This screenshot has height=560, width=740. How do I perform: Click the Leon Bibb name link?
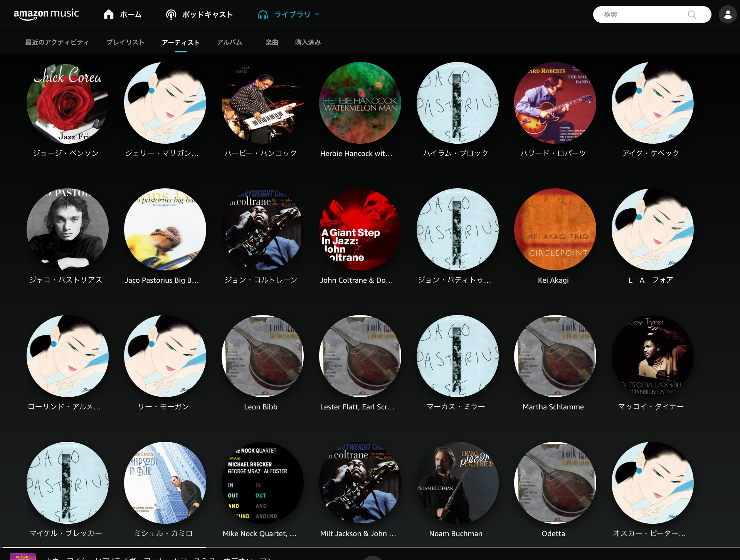click(x=261, y=407)
